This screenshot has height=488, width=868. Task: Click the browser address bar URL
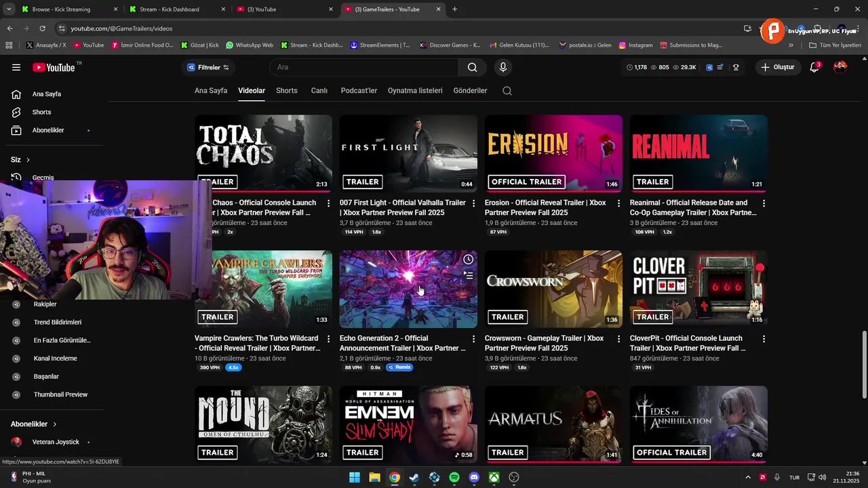(121, 28)
